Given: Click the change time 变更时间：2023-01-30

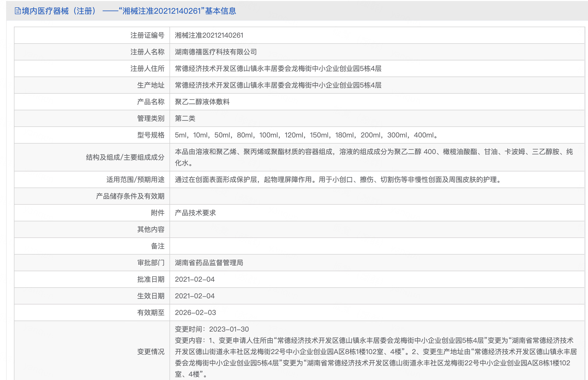Looking at the screenshot, I should [212, 329].
